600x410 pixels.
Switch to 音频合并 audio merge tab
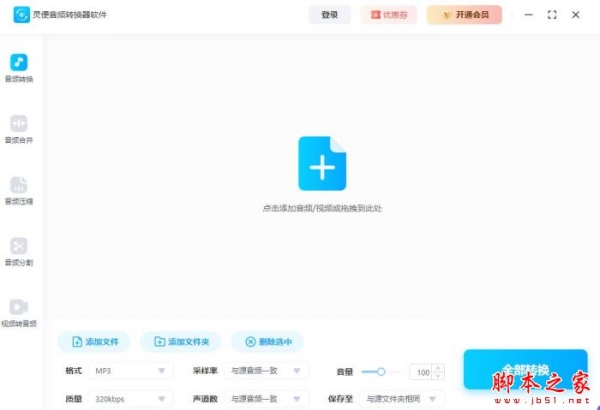[19, 129]
